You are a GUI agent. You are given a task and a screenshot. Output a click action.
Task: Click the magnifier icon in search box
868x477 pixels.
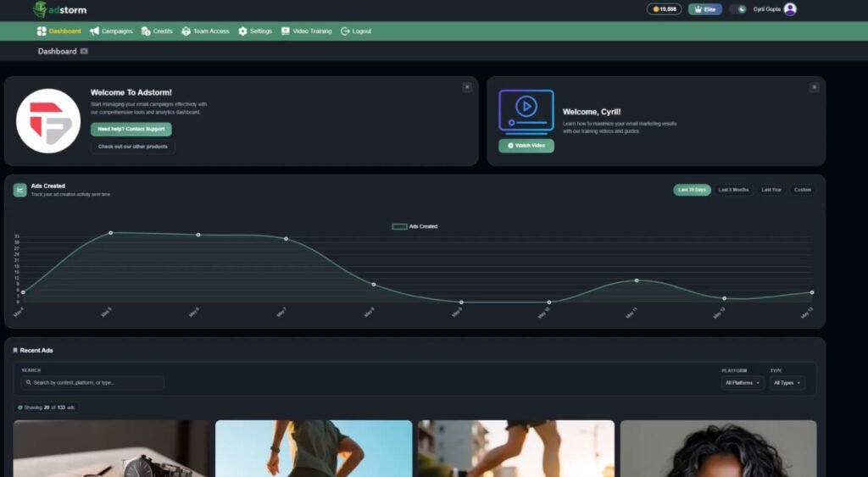click(28, 382)
